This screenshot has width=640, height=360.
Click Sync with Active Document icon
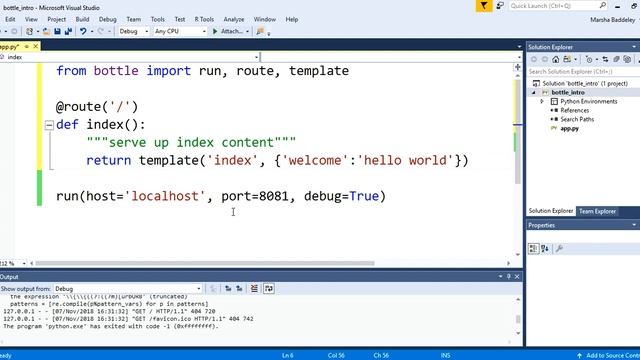click(605, 59)
